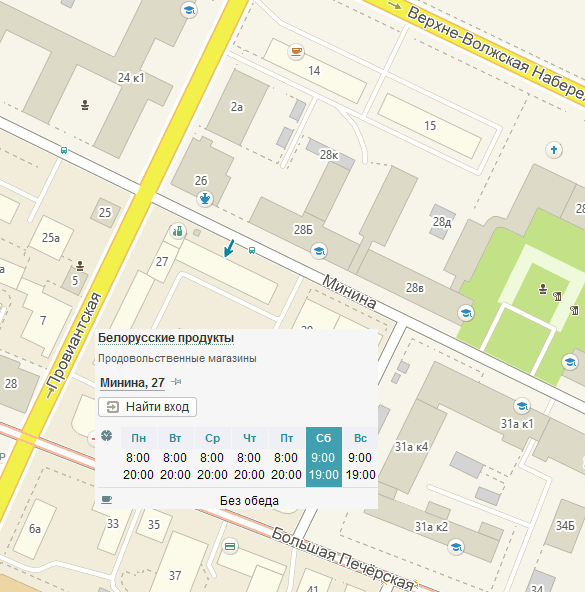Select the Сб column in the schedule

(x=324, y=457)
